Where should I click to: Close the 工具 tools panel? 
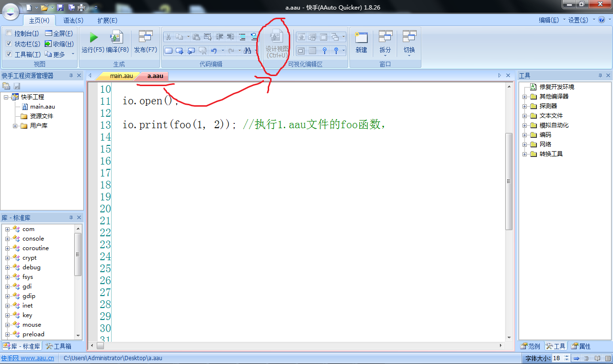coord(609,76)
